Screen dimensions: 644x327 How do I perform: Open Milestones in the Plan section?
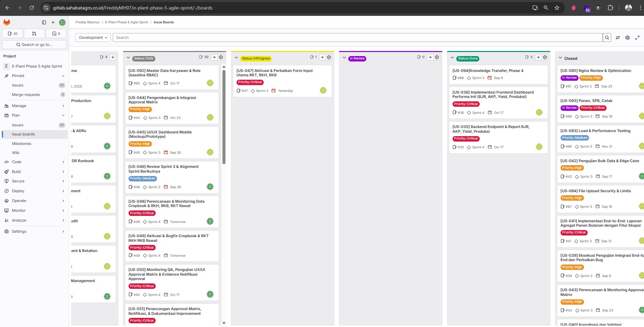[22, 144]
